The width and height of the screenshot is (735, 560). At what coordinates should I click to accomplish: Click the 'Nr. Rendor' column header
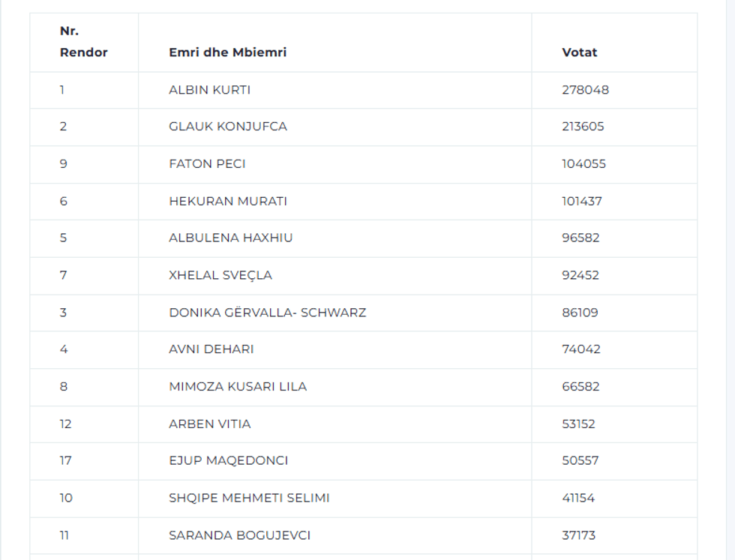[83, 42]
